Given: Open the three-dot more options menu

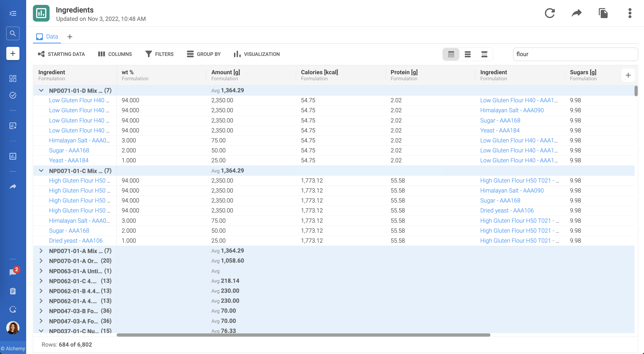Looking at the screenshot, I should click(630, 13).
